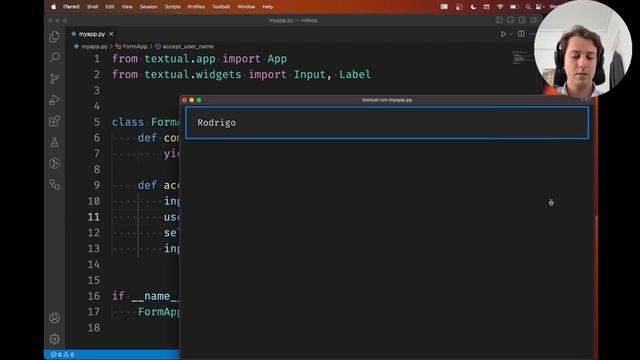The width and height of the screenshot is (640, 360).
Task: Click the terminal window title textual run myapp.py
Action: (x=387, y=100)
